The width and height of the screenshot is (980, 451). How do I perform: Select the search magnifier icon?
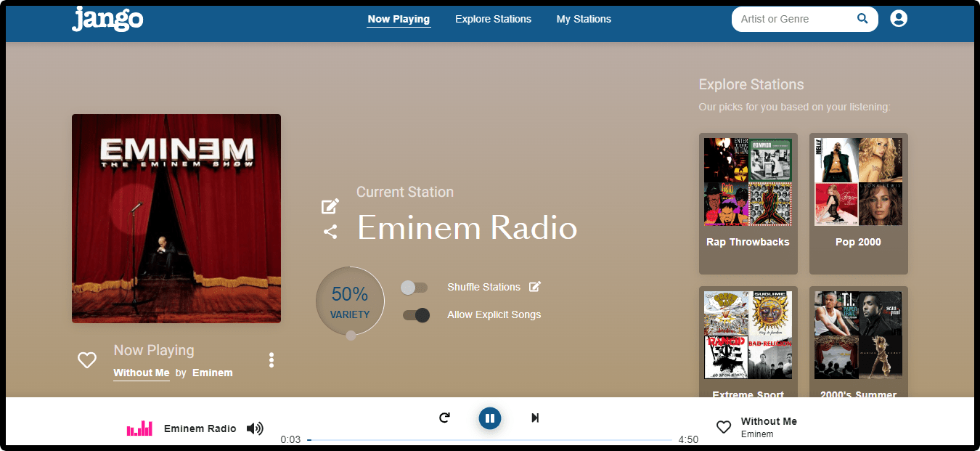tap(862, 19)
